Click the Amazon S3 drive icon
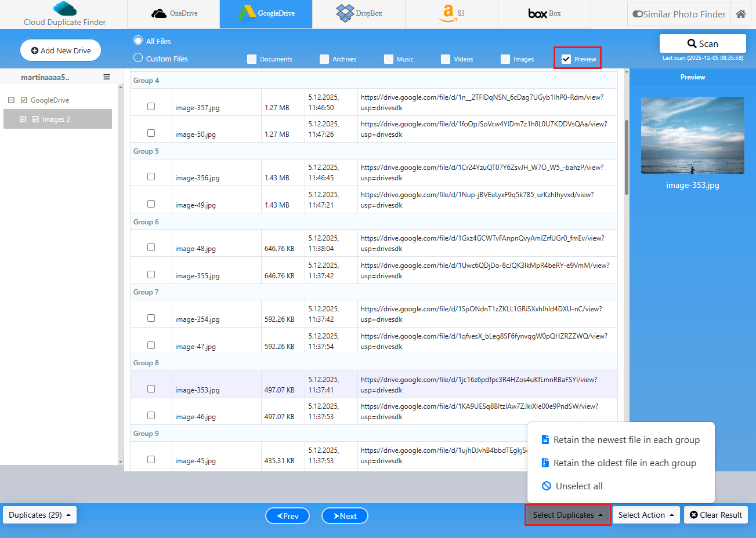 [448, 13]
